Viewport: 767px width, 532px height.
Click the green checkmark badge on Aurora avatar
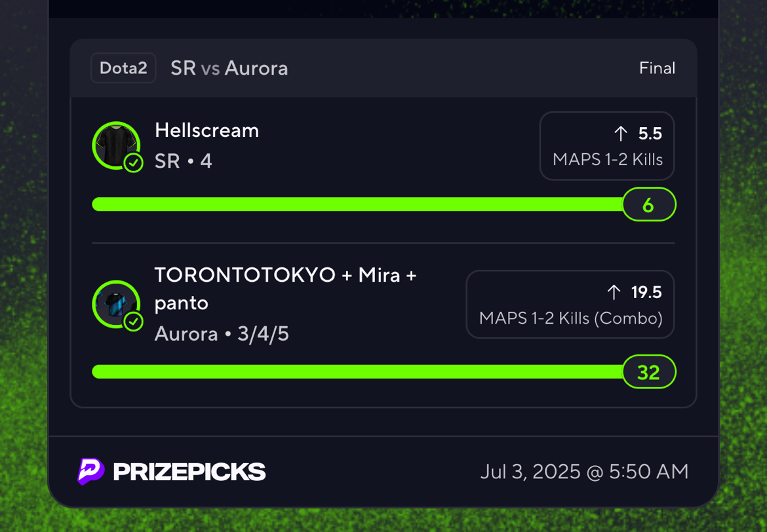[133, 322]
